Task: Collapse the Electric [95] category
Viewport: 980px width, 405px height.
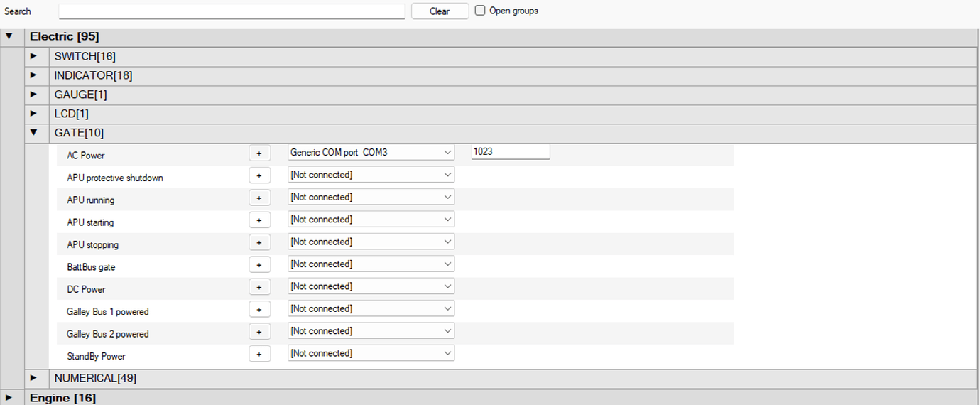Action: [9, 36]
